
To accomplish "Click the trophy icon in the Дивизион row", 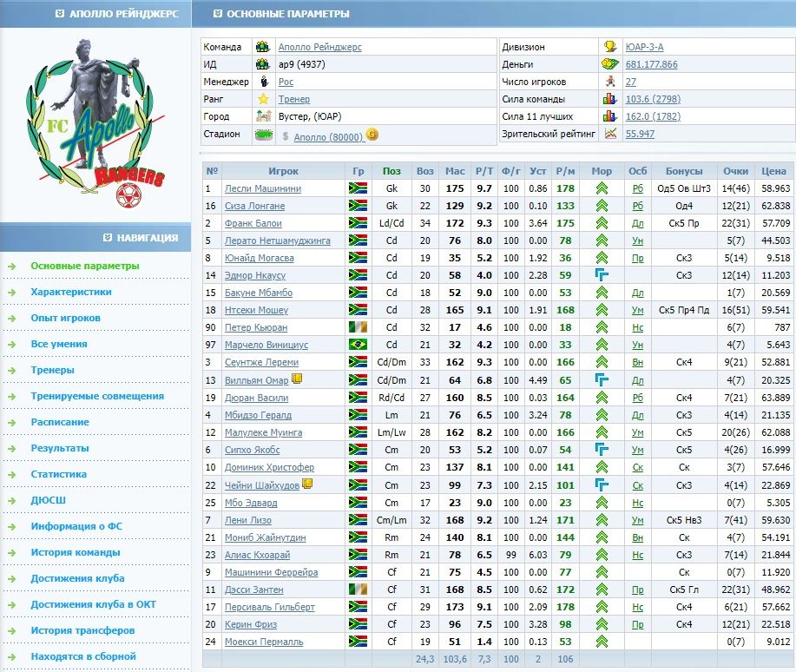I will 610,47.
